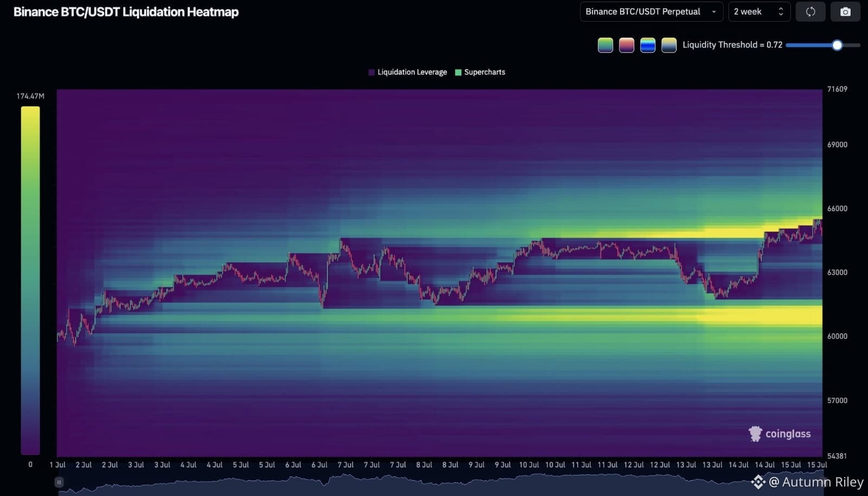Select the green-yellow heatmap color scheme
The height and width of the screenshot is (496, 868).
[x=605, y=45]
